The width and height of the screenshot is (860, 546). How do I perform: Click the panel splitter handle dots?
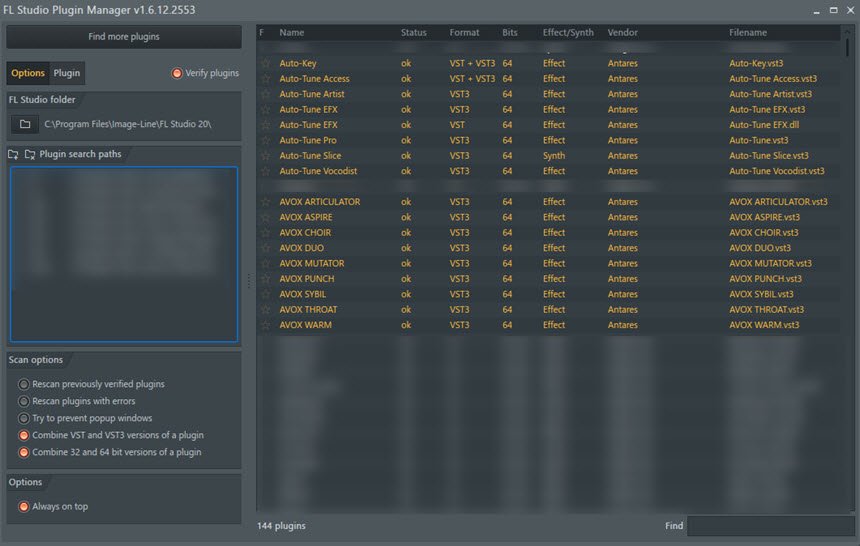coord(248,280)
